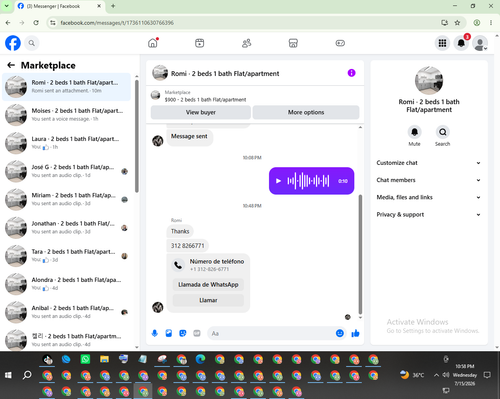Click View buyer button

(x=201, y=112)
